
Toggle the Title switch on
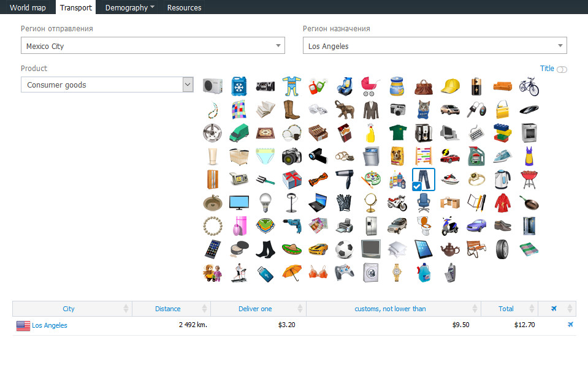pos(562,69)
